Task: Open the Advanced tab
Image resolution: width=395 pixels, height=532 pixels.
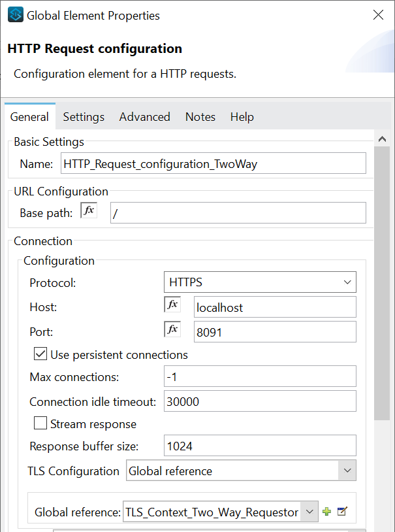Action: tap(144, 117)
